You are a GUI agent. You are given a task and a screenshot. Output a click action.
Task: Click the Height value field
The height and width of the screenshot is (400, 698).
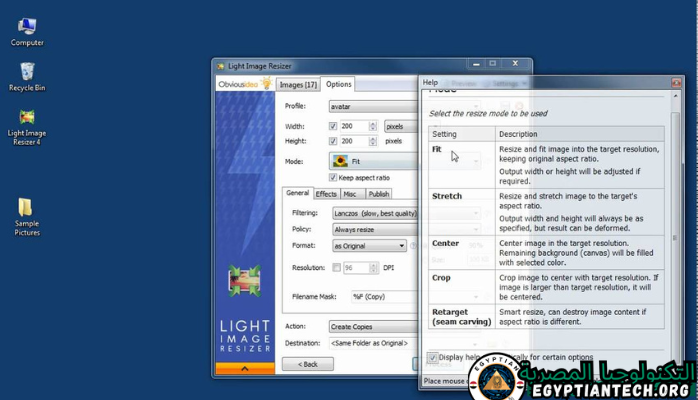point(354,141)
